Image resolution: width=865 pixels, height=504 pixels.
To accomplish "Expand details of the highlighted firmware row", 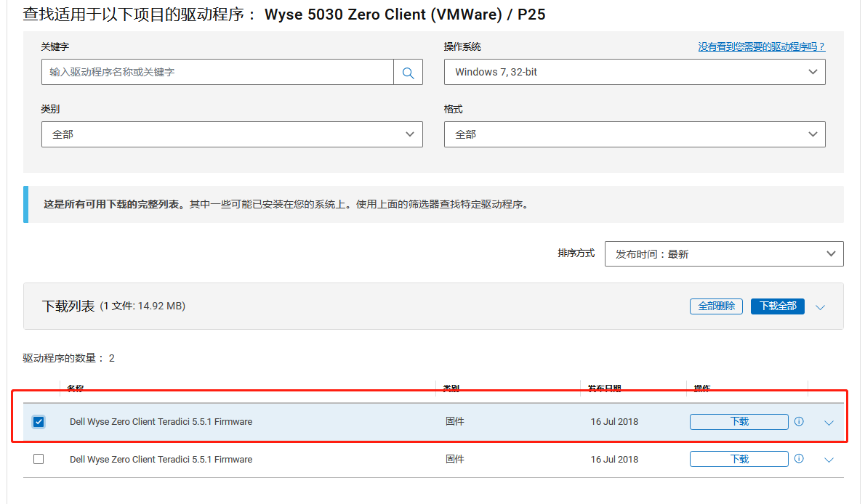I will 829,421.
